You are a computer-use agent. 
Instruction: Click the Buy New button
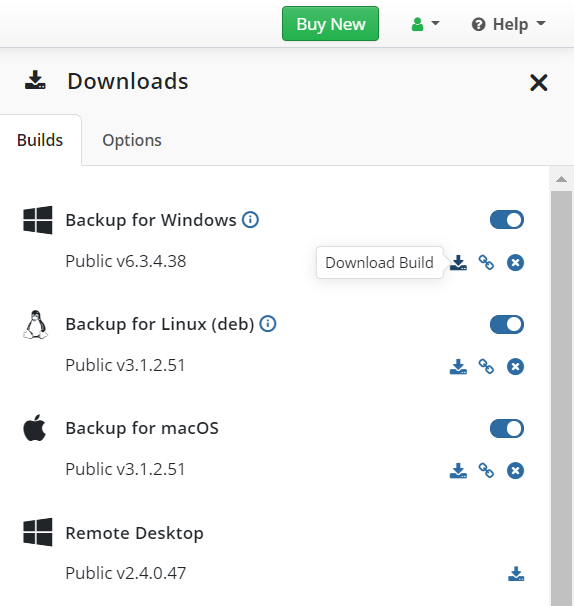[330, 24]
